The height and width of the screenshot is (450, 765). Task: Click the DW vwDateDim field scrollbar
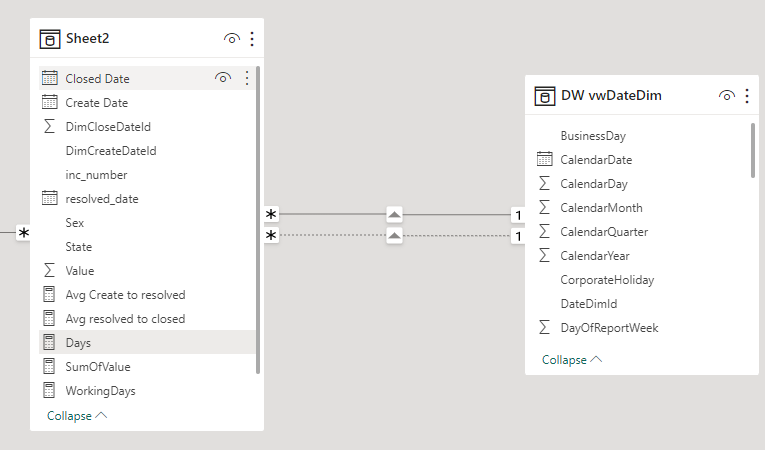coord(753,150)
